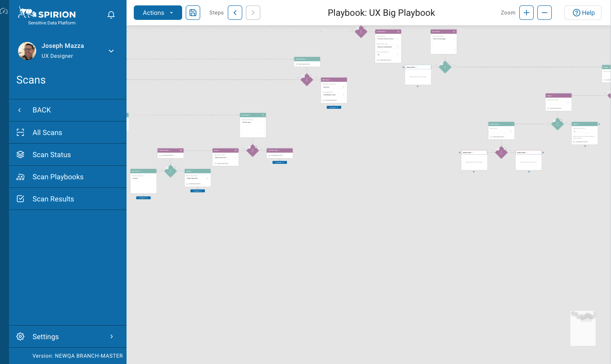The width and height of the screenshot is (611, 364).
Task: Click the Scan Playbooks sidebar icon
Action: point(20,177)
